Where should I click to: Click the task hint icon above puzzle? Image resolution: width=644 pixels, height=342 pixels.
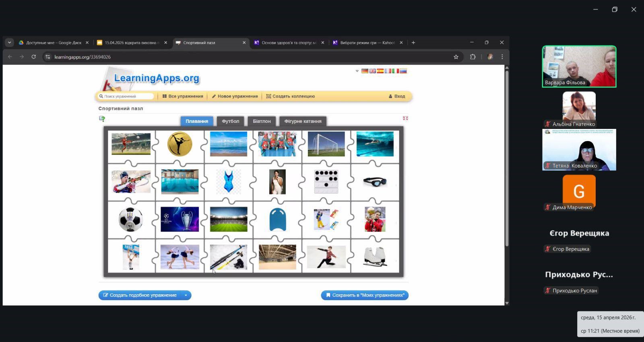[x=102, y=118]
